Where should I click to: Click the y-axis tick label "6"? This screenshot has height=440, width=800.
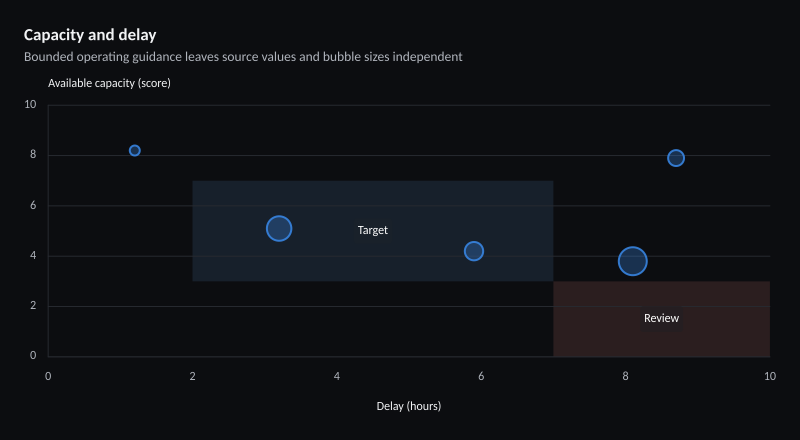[x=33, y=205]
